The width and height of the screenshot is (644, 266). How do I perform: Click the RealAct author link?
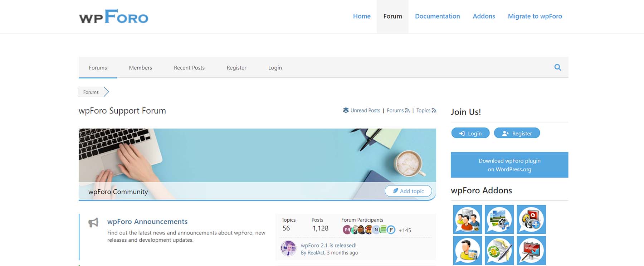[x=316, y=253]
